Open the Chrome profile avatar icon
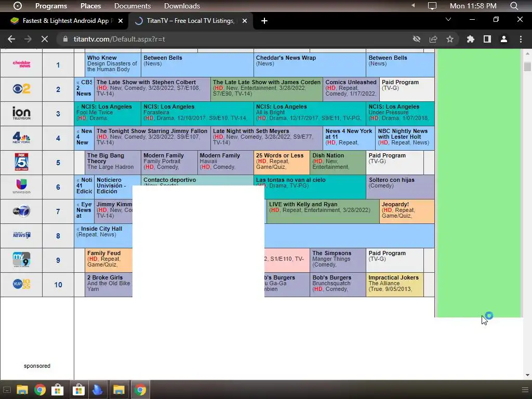Image resolution: width=532 pixels, height=399 pixels. click(x=504, y=39)
